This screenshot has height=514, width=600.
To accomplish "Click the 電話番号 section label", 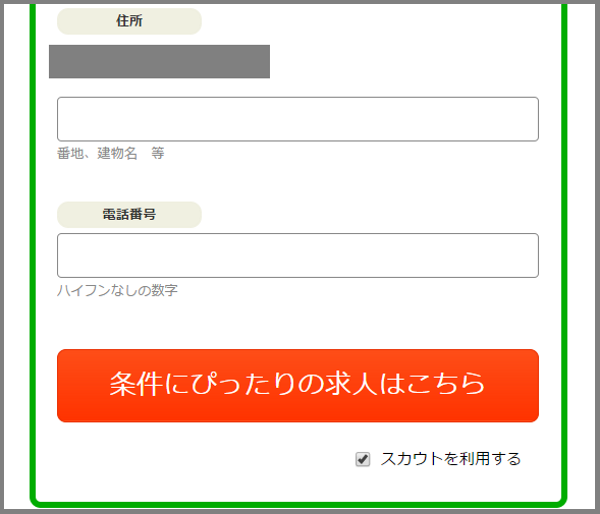I will pyautogui.click(x=129, y=214).
